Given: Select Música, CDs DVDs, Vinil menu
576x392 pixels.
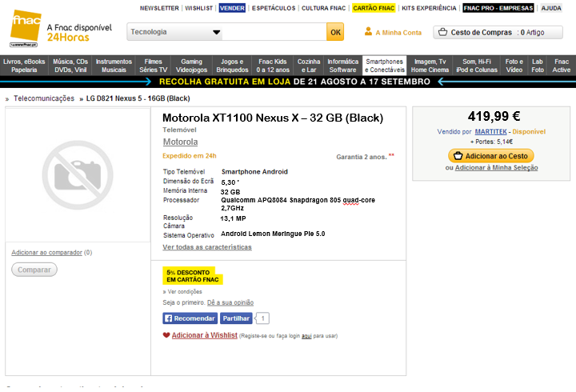Looking at the screenshot, I should 70,66.
